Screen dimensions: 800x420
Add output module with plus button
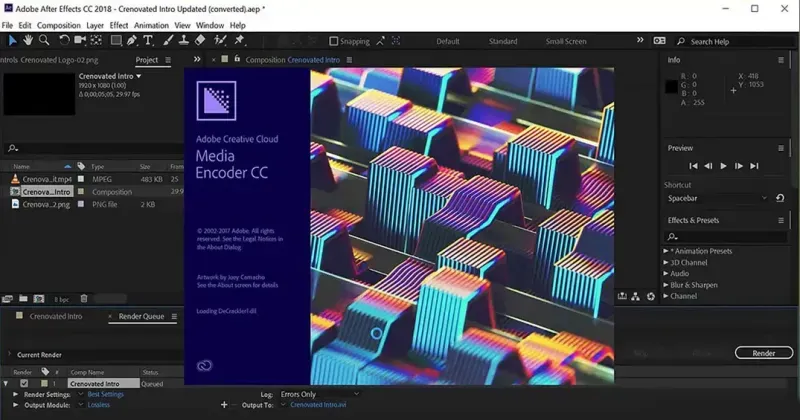tap(224, 405)
